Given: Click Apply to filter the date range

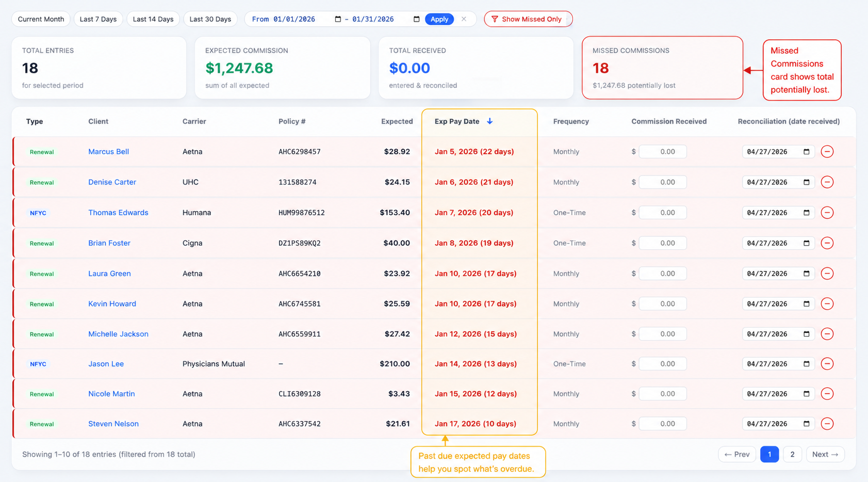Looking at the screenshot, I should (439, 19).
